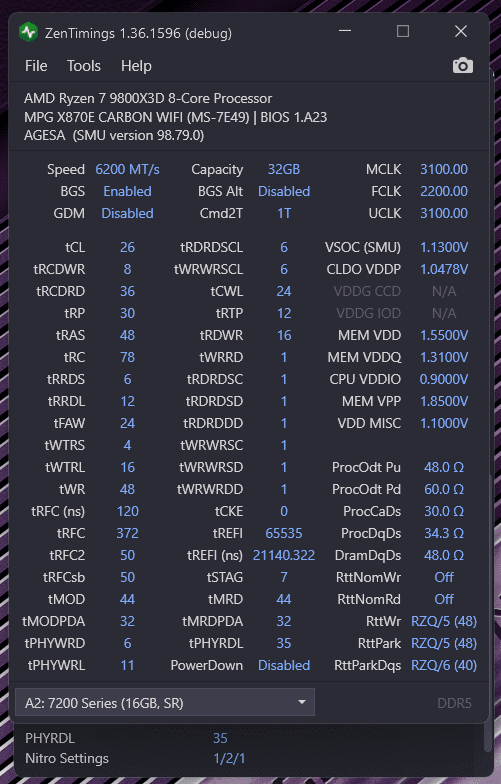Click the DDR5 label
The width and height of the screenshot is (501, 784).
tap(454, 704)
